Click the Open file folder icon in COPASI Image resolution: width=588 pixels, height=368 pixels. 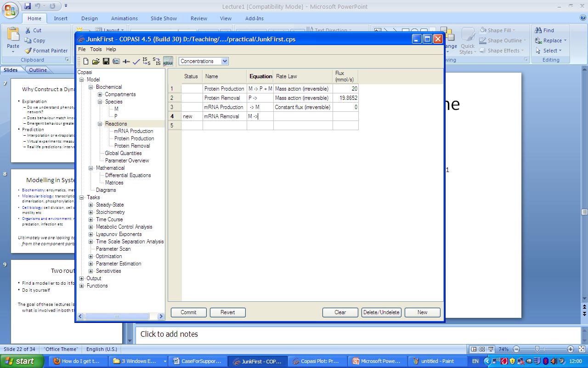96,61
